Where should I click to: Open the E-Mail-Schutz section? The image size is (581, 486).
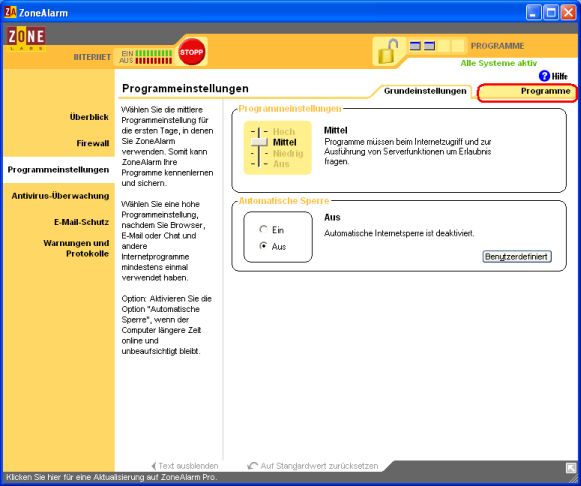[82, 222]
